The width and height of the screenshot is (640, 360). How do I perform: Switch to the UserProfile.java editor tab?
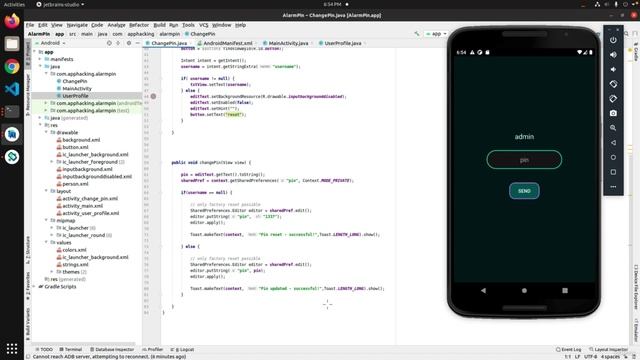click(x=342, y=43)
